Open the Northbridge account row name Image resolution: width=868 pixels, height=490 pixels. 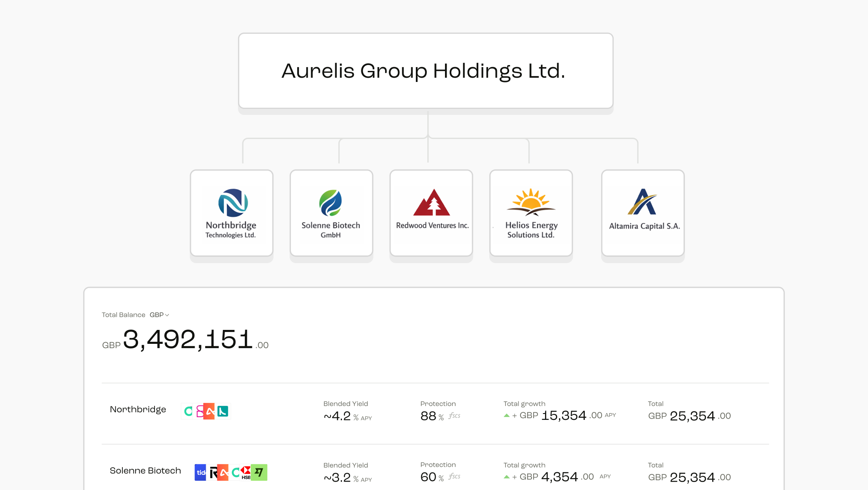138,409
